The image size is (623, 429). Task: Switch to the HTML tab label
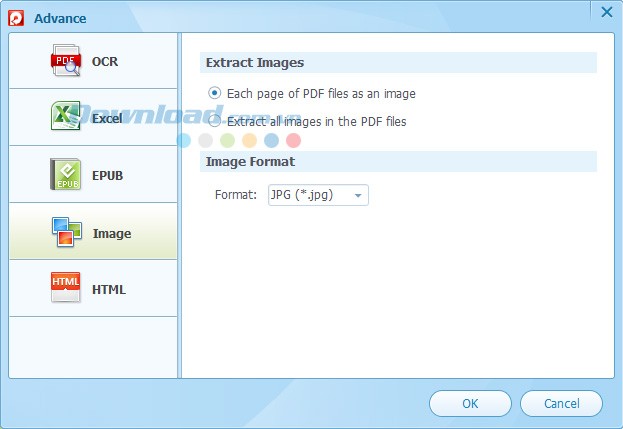[x=109, y=290]
